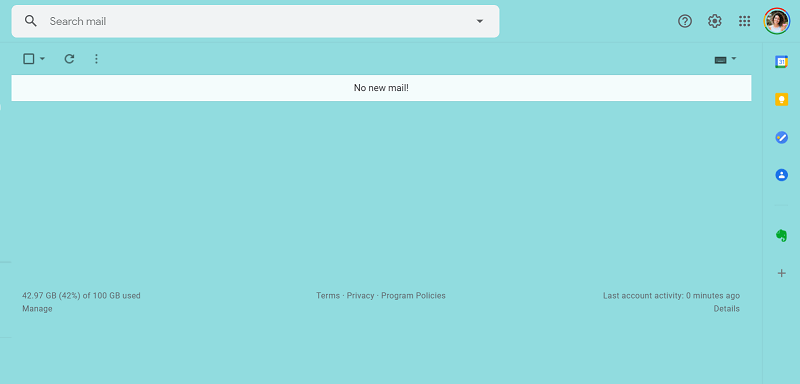Screen dimensions: 800x384
Task: Show search options dropdown arrow
Action: click(480, 21)
